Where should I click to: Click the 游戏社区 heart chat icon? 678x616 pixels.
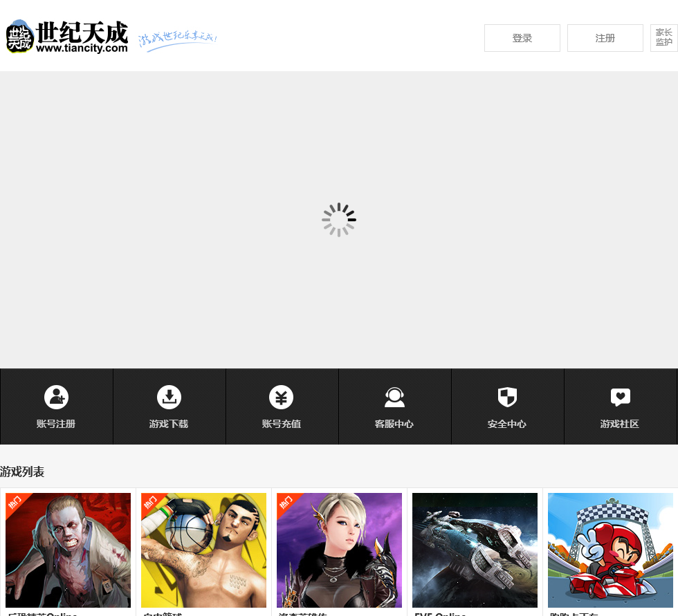click(620, 397)
